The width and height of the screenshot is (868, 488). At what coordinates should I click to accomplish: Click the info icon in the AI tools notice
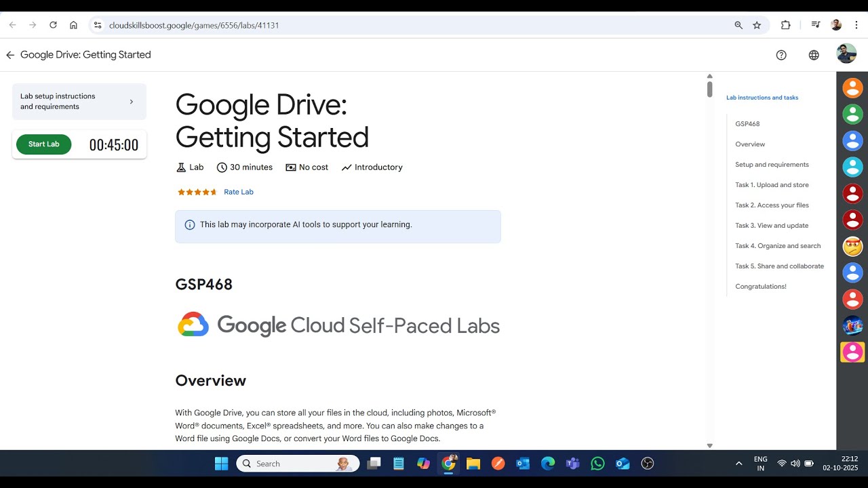[x=190, y=225]
